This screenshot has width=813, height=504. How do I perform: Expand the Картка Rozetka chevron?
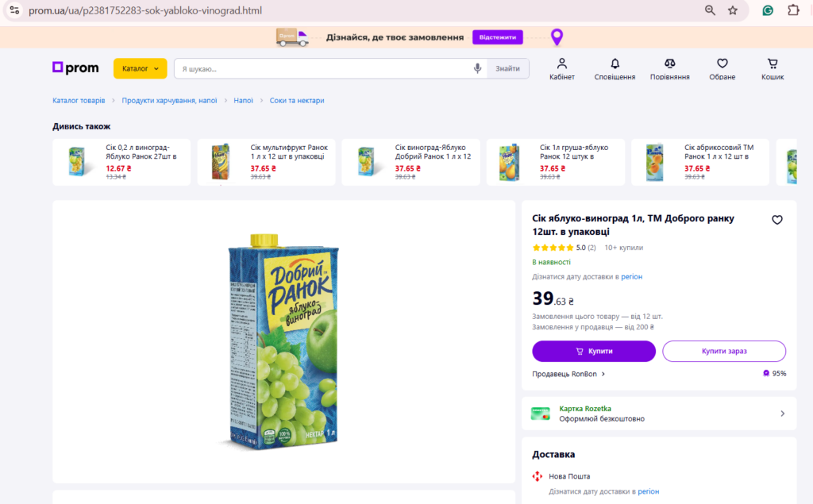click(x=782, y=414)
